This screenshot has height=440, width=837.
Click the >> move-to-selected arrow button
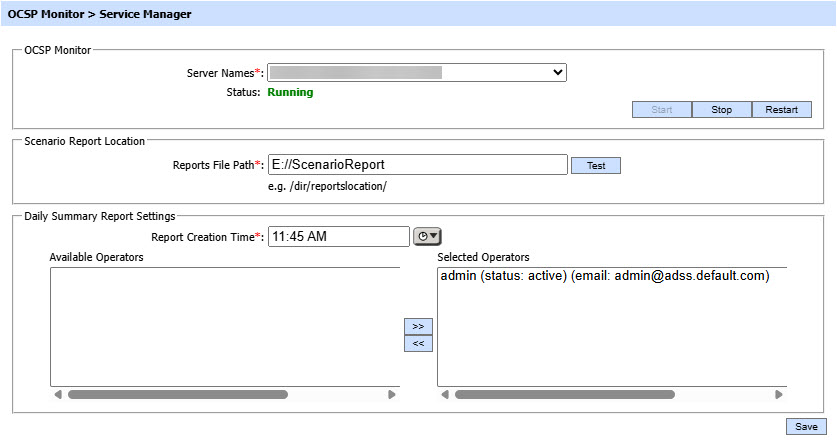coord(417,327)
